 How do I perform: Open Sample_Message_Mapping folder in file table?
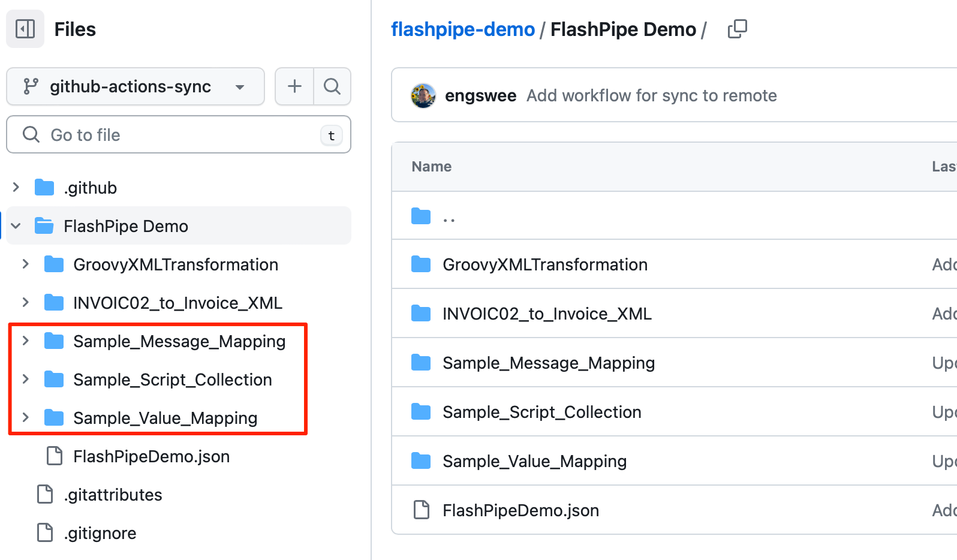pos(549,363)
